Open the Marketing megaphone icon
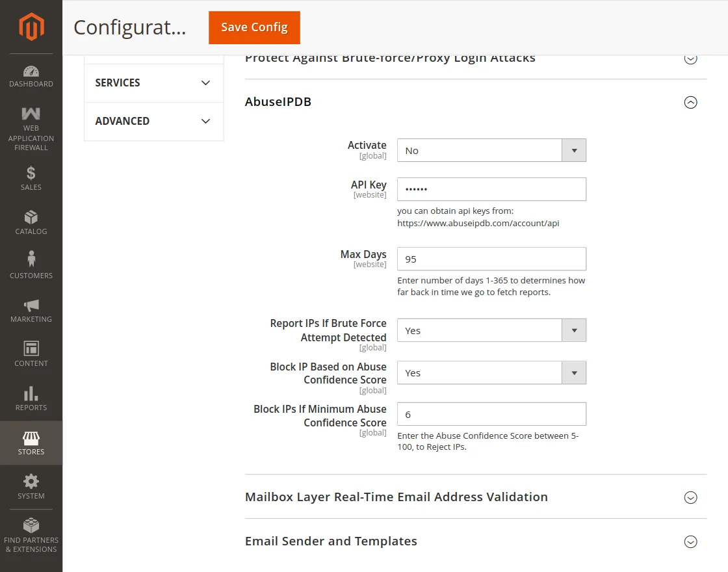The width and height of the screenshot is (728, 572). [31, 305]
